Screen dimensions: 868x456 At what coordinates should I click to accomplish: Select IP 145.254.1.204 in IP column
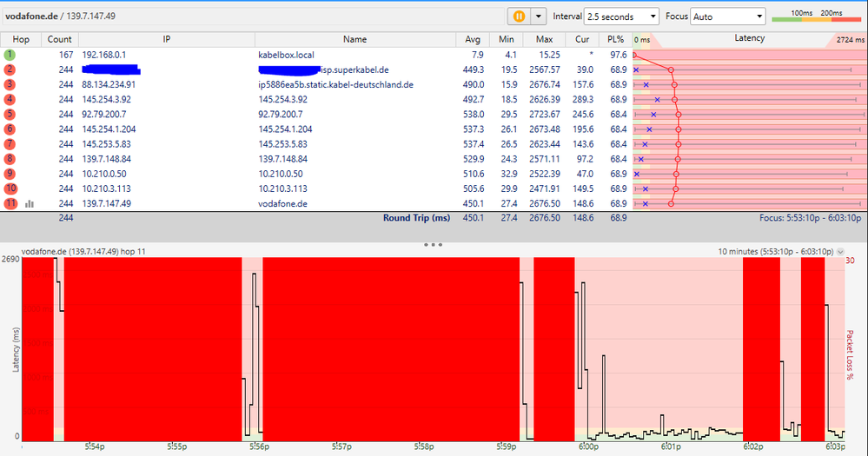(x=109, y=129)
